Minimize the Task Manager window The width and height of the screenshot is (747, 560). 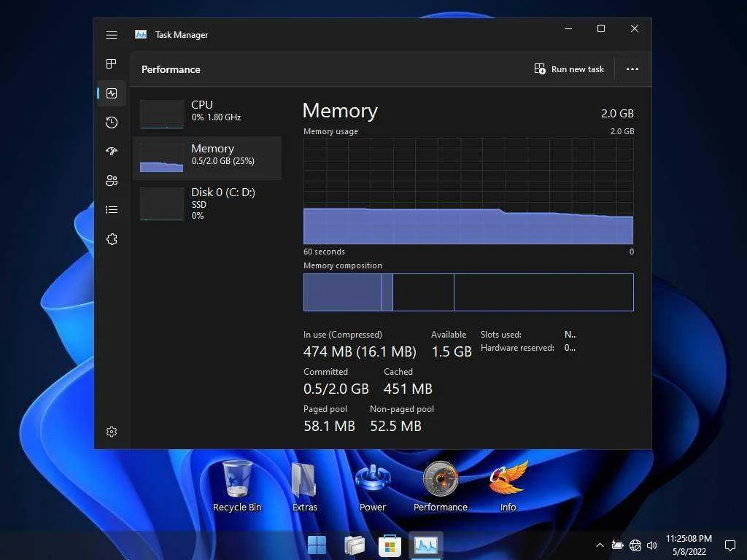click(568, 29)
